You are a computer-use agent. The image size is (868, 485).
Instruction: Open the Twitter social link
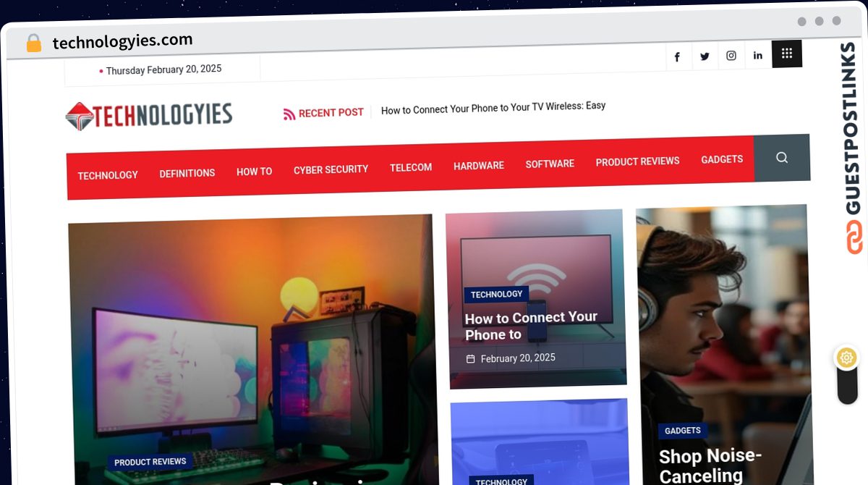705,56
